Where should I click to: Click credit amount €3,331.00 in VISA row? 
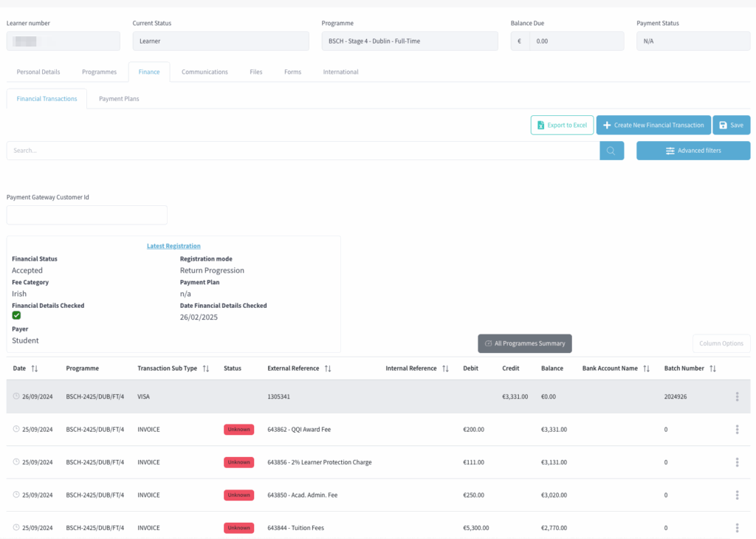[x=515, y=396]
